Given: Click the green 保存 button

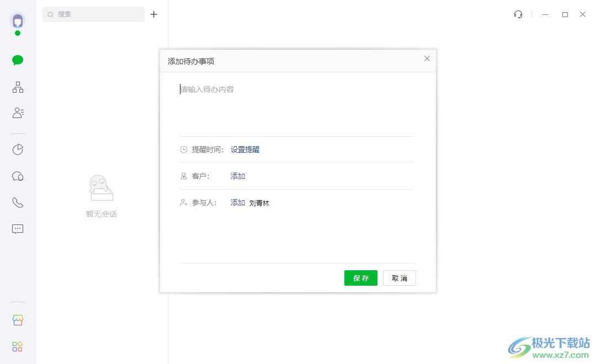Looking at the screenshot, I should click(361, 278).
